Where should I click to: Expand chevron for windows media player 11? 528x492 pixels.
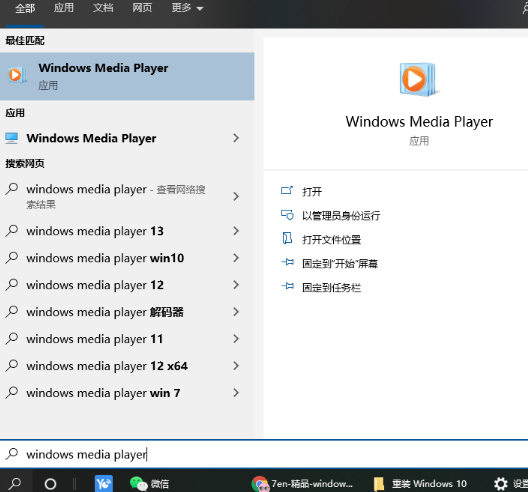tap(236, 339)
